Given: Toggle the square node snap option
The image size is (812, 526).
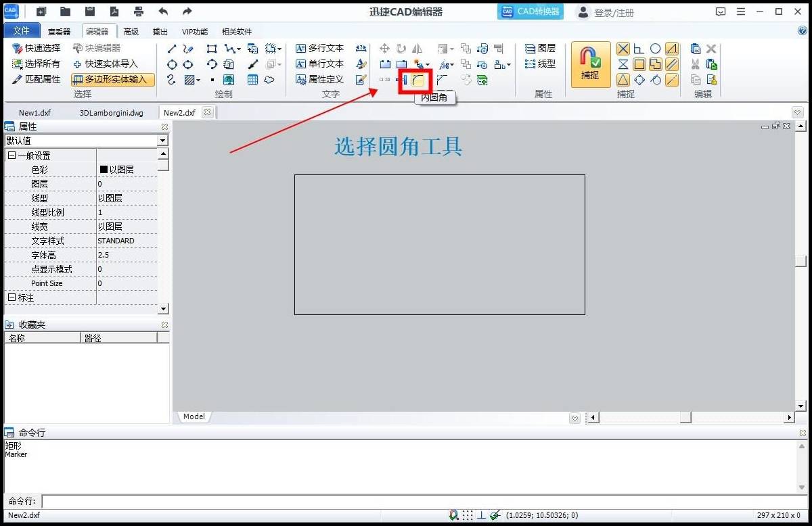Looking at the screenshot, I should point(639,64).
